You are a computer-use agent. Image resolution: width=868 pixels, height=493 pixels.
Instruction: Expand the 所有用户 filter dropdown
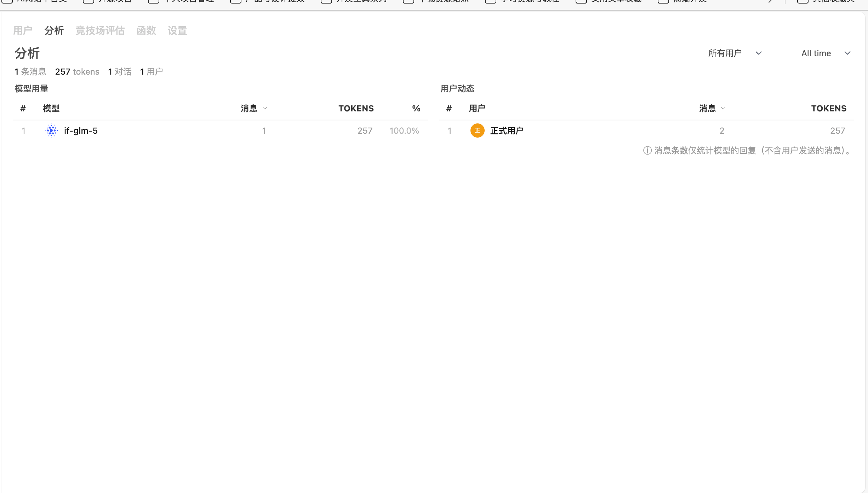tap(735, 53)
